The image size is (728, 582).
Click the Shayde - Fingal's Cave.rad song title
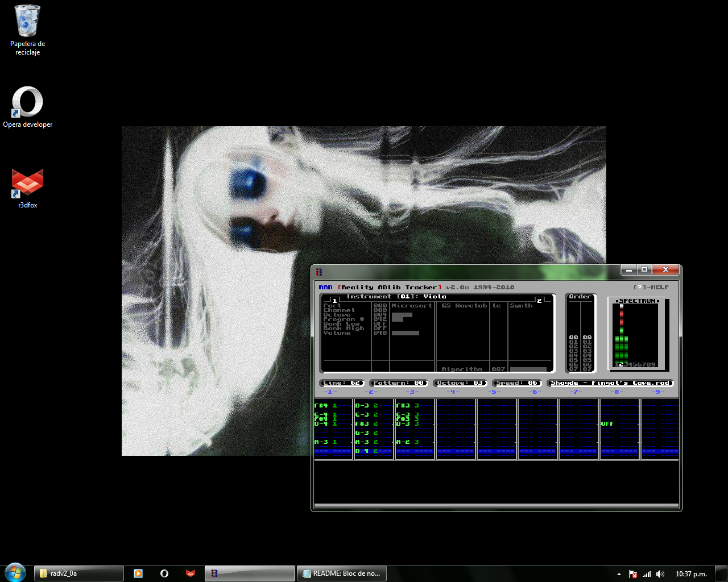(610, 383)
